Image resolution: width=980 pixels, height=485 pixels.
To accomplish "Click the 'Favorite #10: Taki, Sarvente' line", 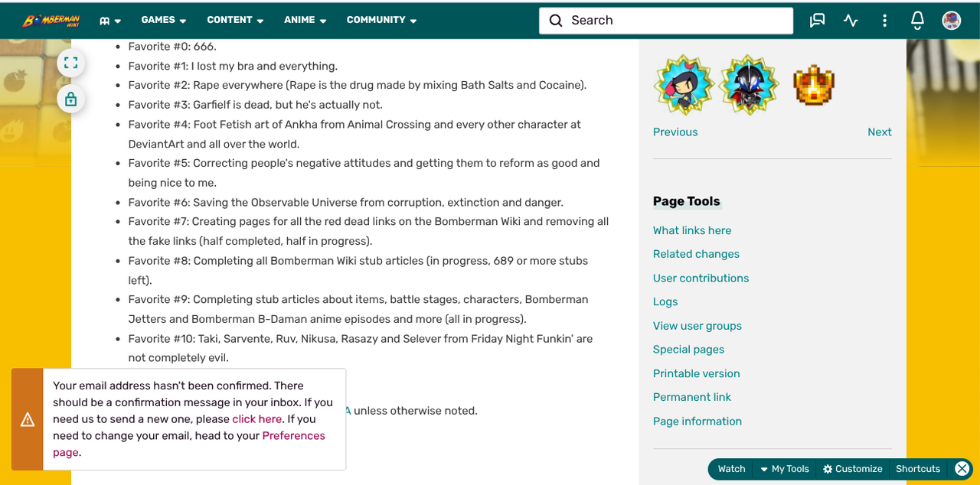I will click(x=360, y=348).
